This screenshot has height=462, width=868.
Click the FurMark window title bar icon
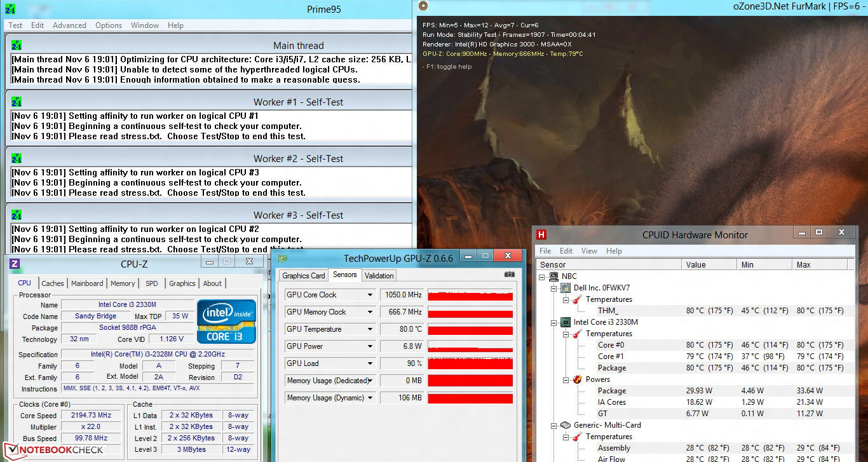coord(424,6)
